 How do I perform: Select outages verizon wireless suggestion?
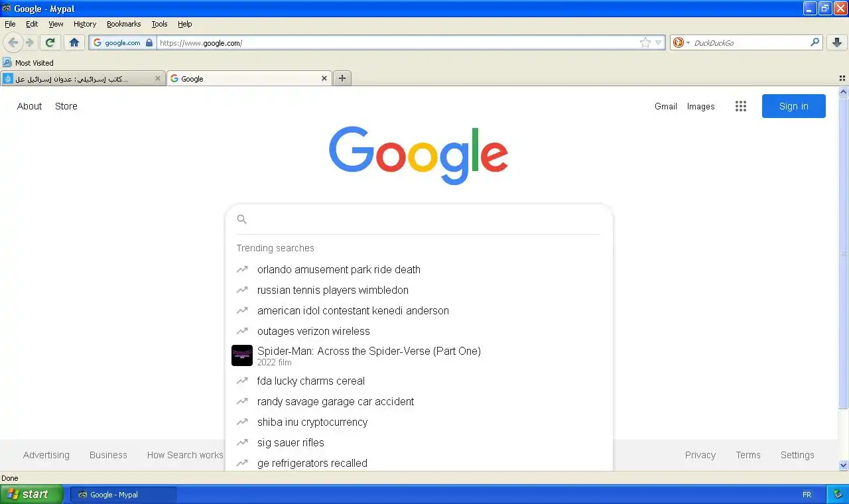tap(419, 331)
